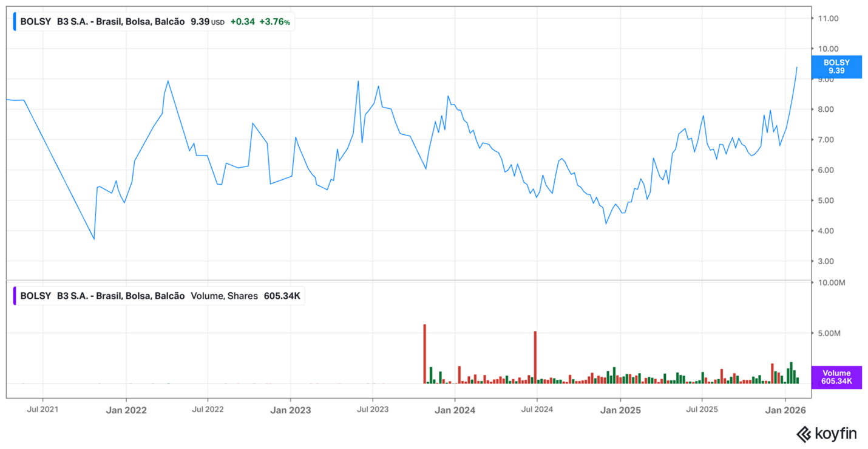
Task: Click the Jan 2024 x-axis label
Action: point(455,410)
